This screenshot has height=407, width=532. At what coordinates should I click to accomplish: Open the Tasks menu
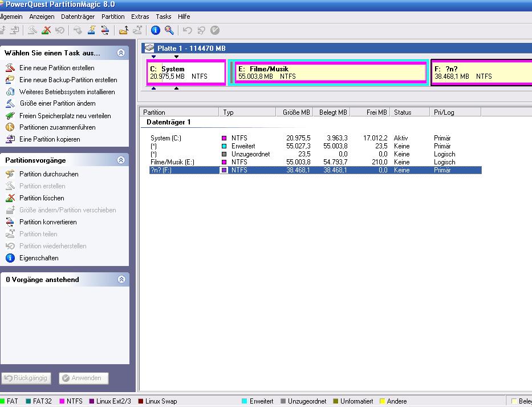[x=164, y=17]
